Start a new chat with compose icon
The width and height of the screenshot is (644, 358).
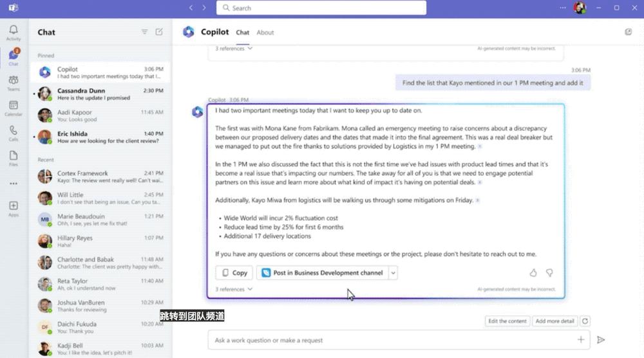click(x=159, y=32)
